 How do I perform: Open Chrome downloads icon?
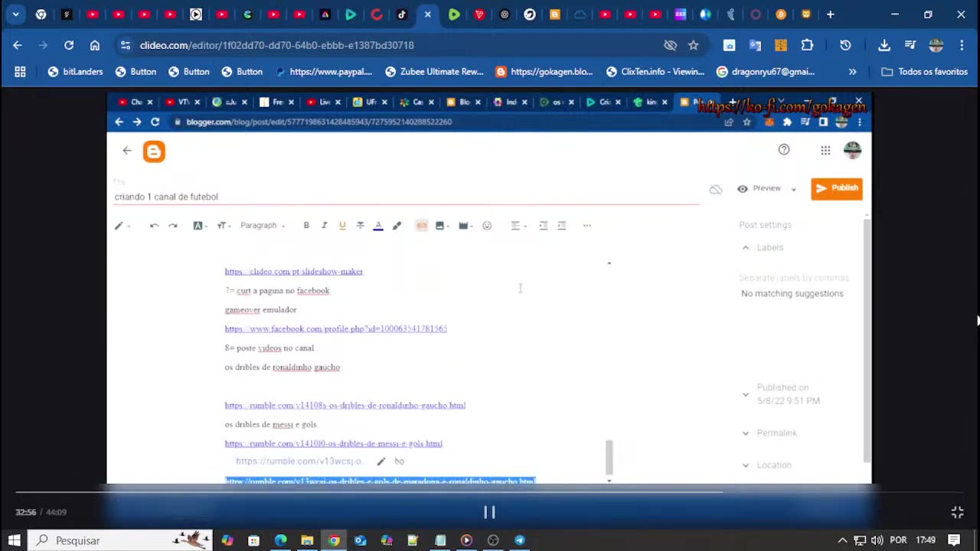click(x=884, y=45)
